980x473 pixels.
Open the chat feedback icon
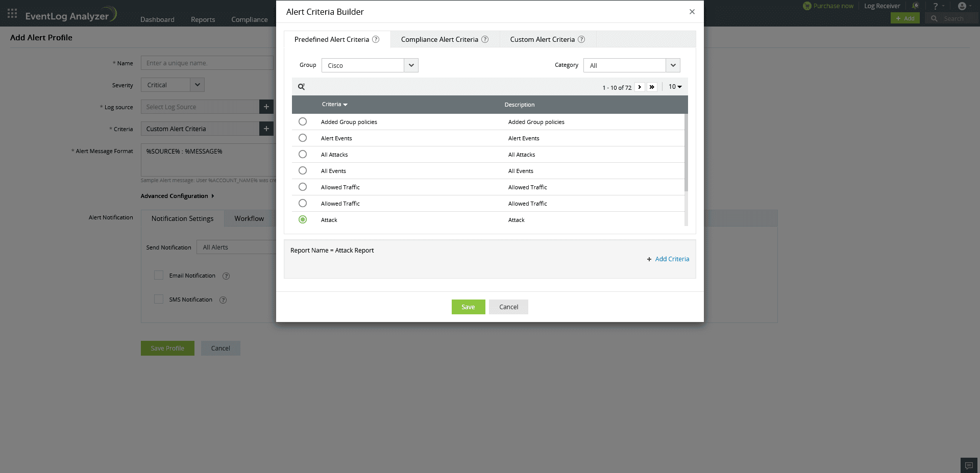[x=969, y=465]
